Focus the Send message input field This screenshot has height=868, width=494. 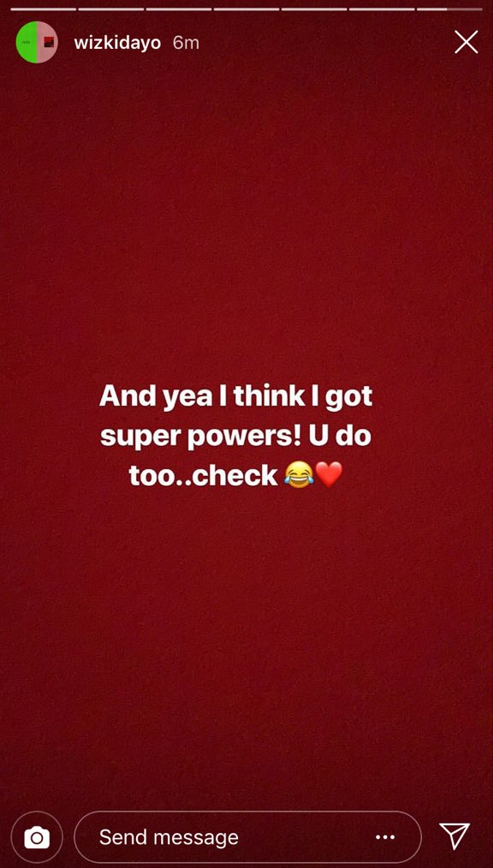pyautogui.click(x=247, y=837)
